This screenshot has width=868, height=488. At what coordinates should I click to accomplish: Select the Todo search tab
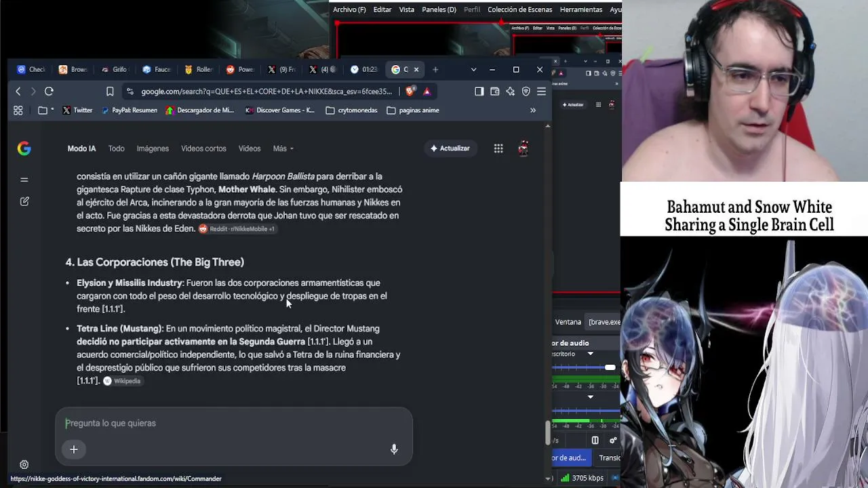point(116,148)
